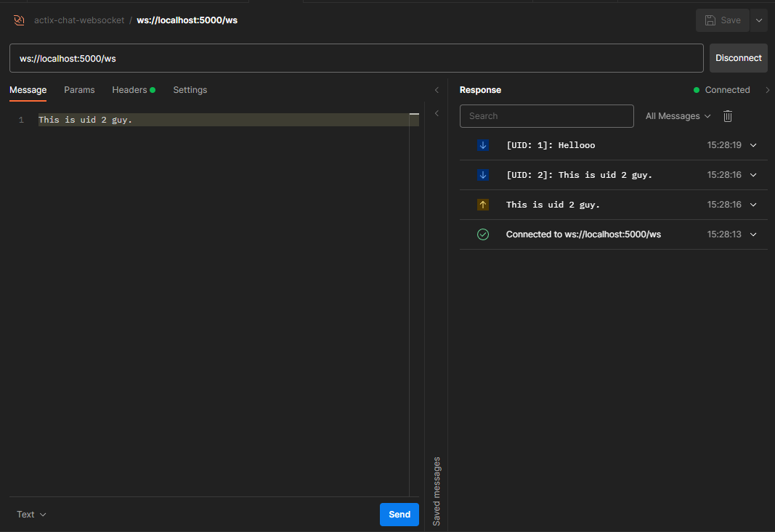Expand the Connected to ws://localhost:5000/ws entry
Viewport: 775px width, 532px height.
(753, 234)
